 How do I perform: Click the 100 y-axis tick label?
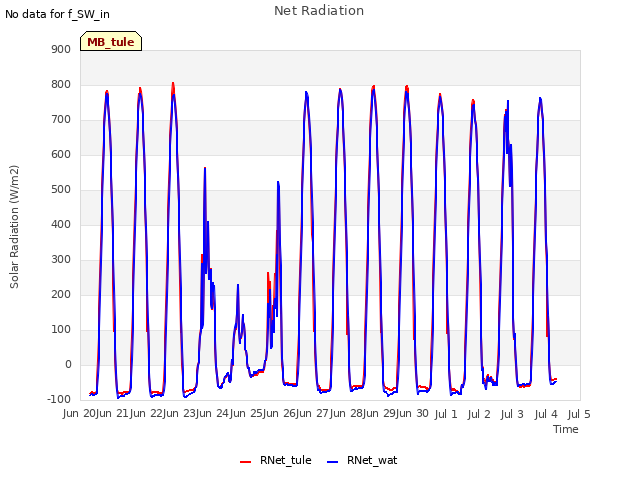pos(61,329)
